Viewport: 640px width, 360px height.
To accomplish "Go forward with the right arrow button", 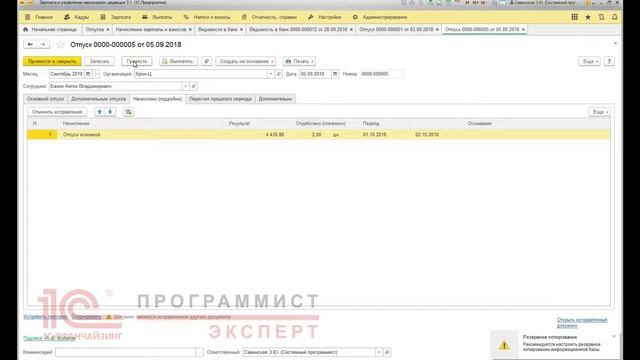I will (x=43, y=44).
